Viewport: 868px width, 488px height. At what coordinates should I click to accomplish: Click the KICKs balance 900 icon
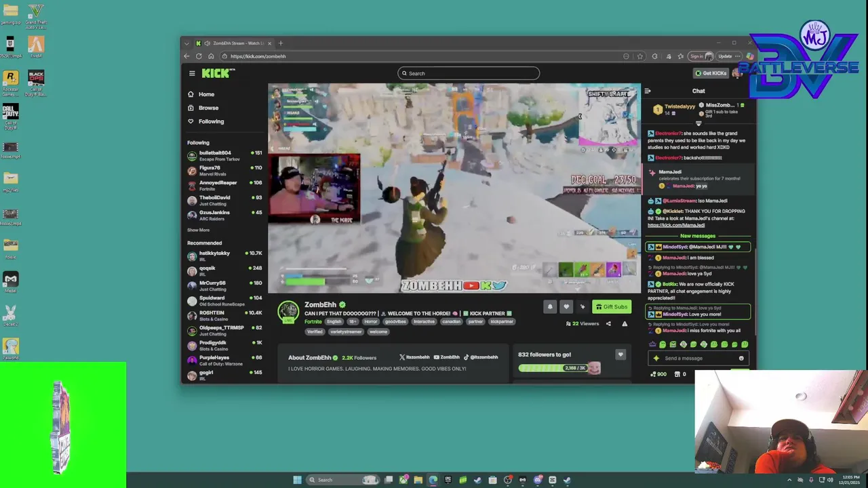658,374
